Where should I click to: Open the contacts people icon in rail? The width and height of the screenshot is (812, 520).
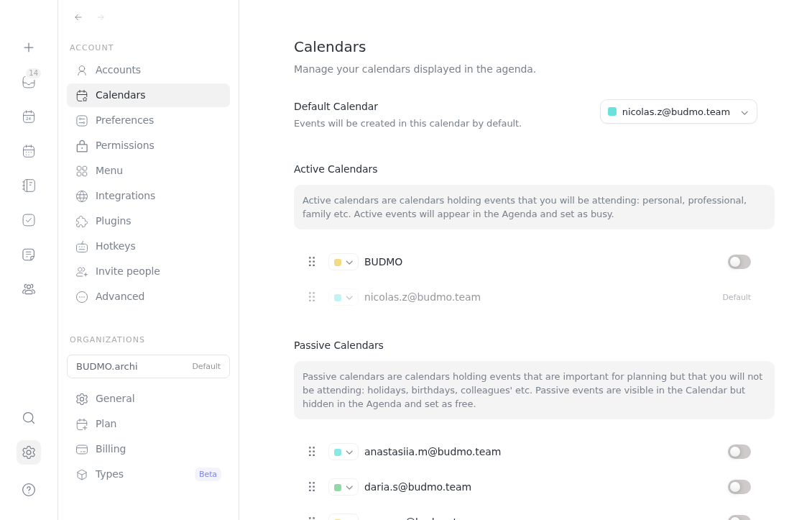(x=29, y=289)
